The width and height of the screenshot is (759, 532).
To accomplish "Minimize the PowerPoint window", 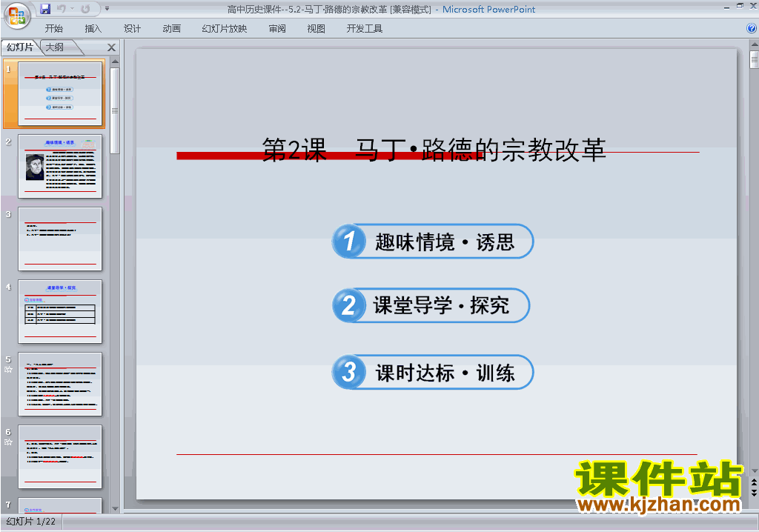I will click(x=726, y=7).
